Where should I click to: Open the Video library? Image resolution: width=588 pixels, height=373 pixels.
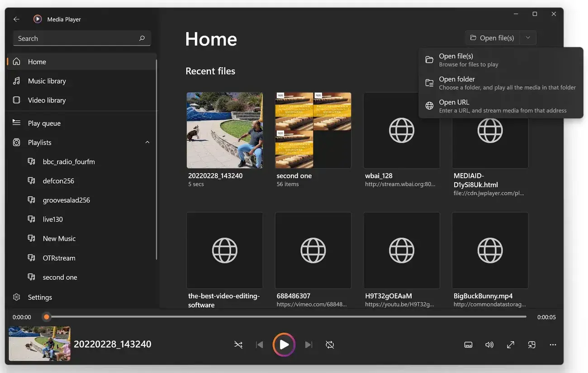tap(46, 100)
